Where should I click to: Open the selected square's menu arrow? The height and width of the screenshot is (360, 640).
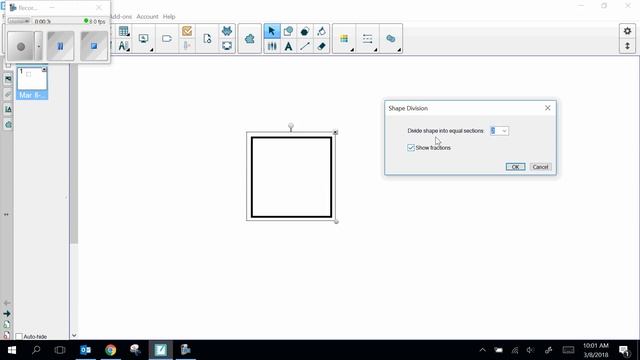(x=335, y=132)
